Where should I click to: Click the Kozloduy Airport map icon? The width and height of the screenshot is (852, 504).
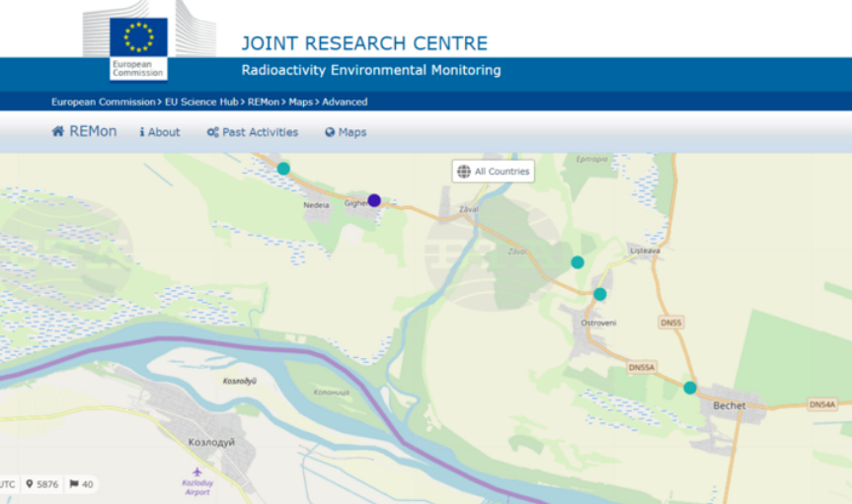pyautogui.click(x=197, y=472)
